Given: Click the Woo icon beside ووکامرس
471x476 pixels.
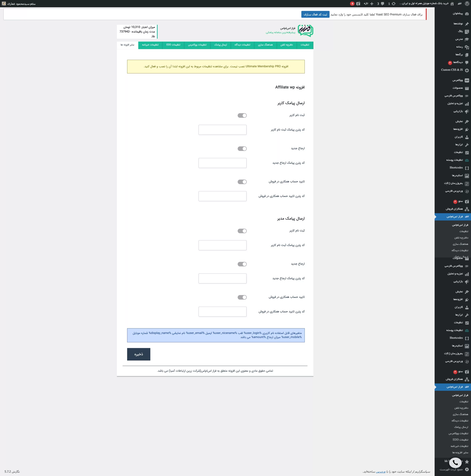Looking at the screenshot, I should (x=467, y=81).
